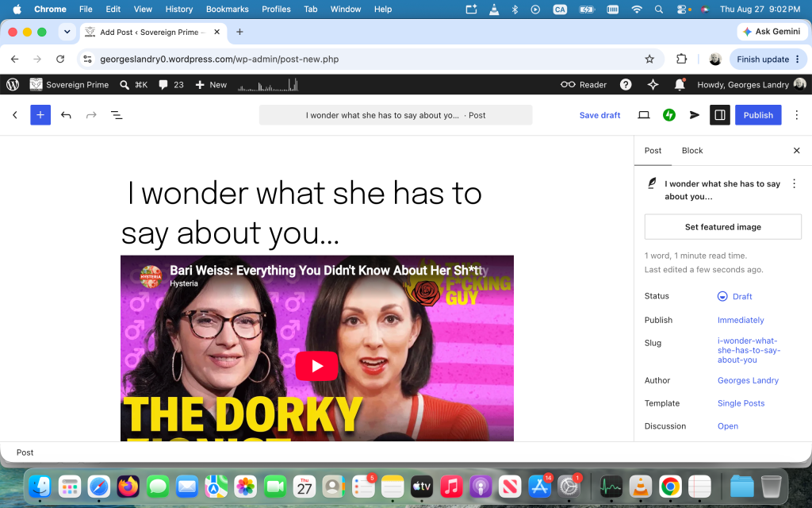Click Finish update button
Viewport: 812px width, 508px height.
tap(768, 59)
